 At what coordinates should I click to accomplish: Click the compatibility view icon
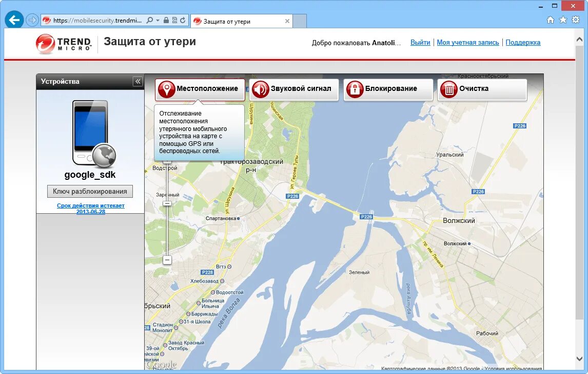(x=174, y=20)
